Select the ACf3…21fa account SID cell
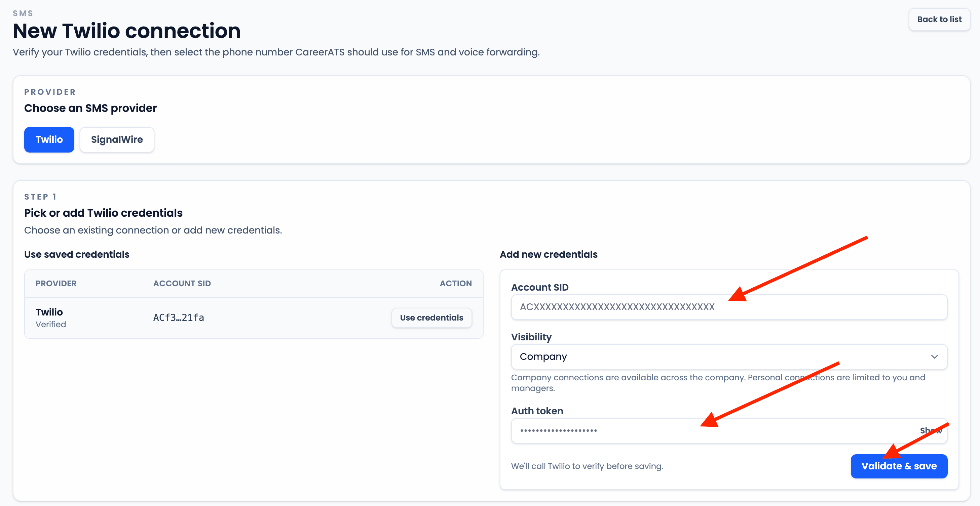The height and width of the screenshot is (506, 980). [x=179, y=318]
